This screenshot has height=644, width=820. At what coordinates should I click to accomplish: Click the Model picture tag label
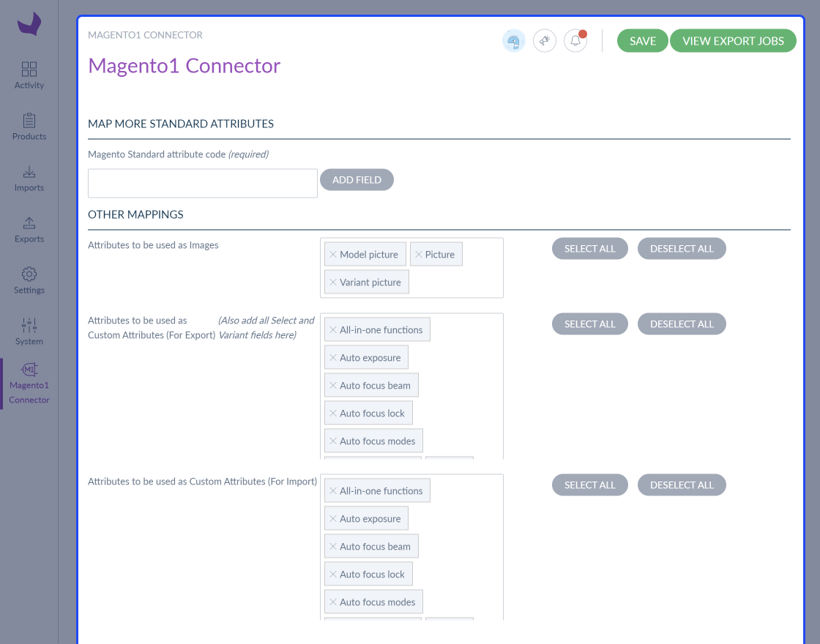tap(369, 255)
